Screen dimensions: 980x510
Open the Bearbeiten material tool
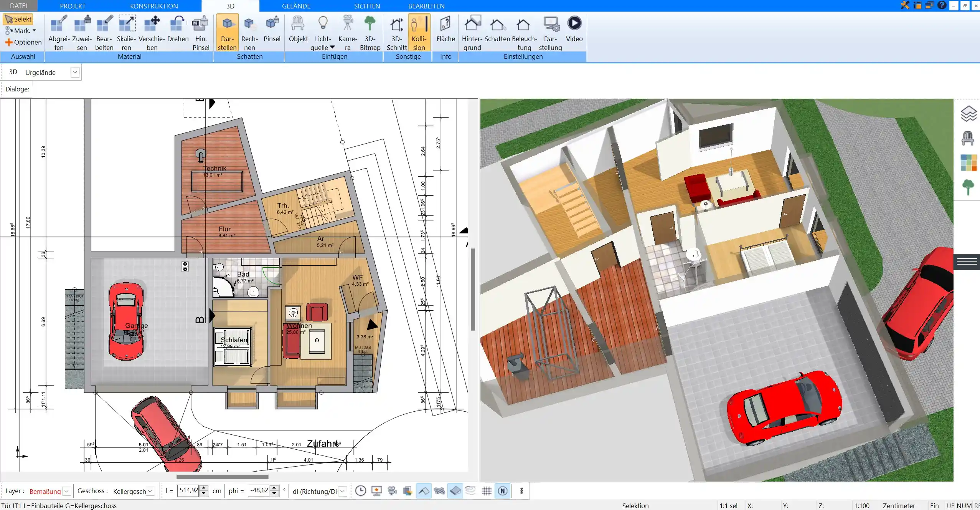click(x=104, y=33)
